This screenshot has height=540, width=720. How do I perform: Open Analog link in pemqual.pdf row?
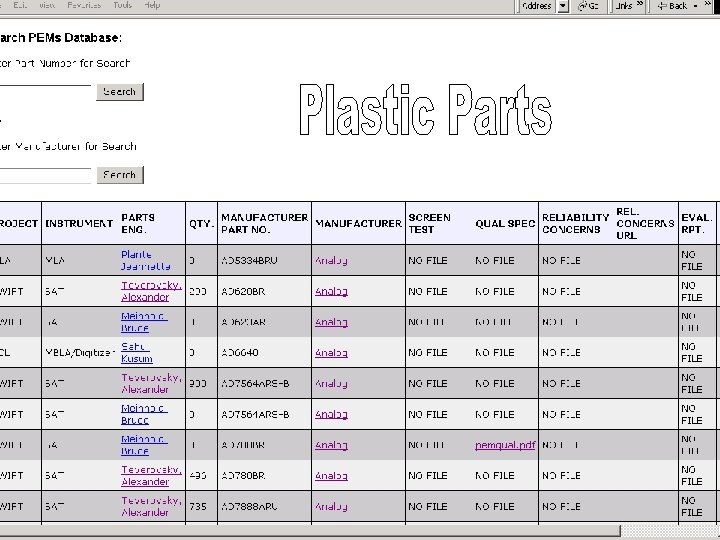point(331,445)
